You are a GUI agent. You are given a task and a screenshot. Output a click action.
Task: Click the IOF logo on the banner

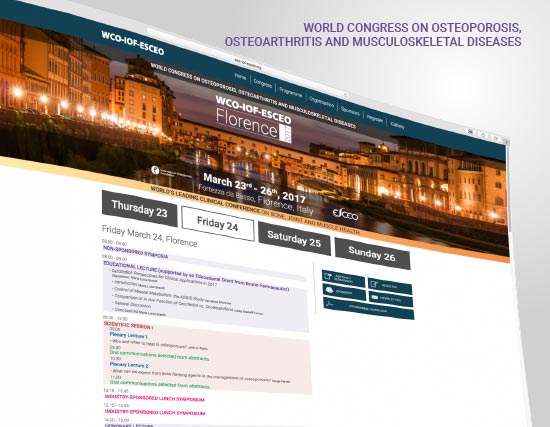tap(171, 172)
